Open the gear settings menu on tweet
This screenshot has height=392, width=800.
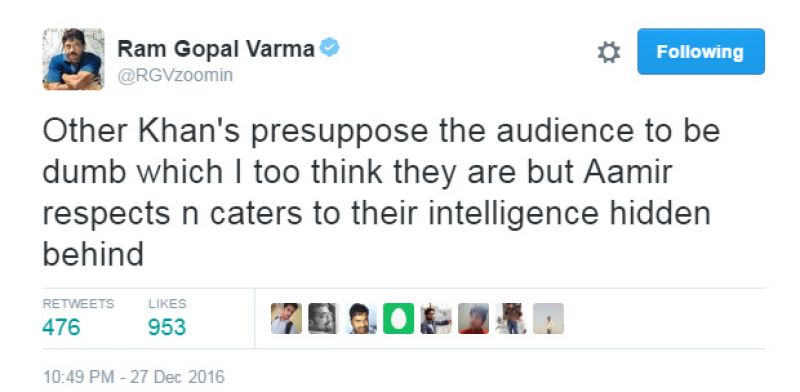point(608,53)
